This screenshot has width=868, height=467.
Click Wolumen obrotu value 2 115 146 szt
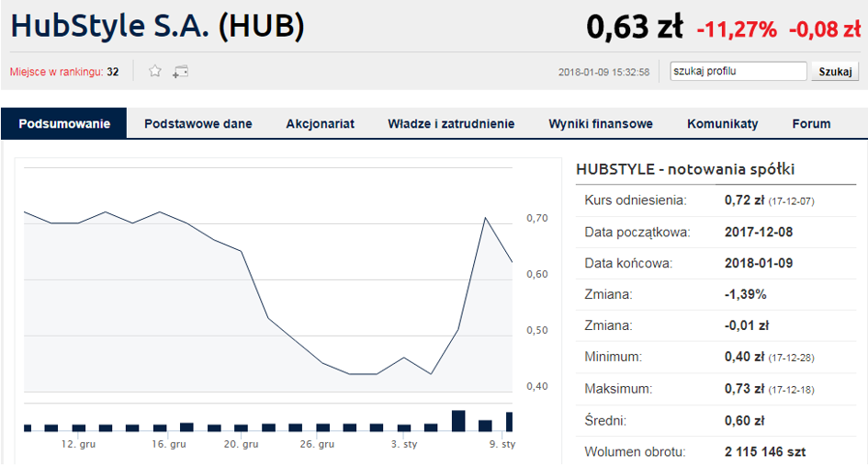(x=765, y=452)
